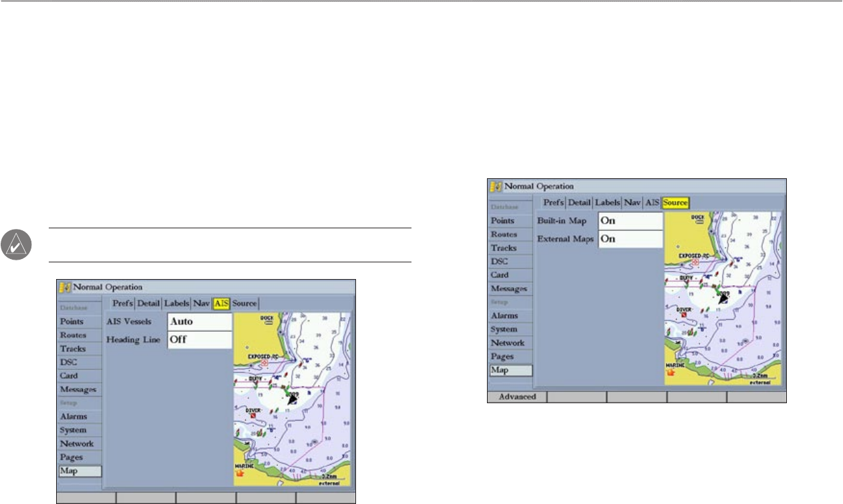Open Tracks in Source screen sidebar
This screenshot has height=504, width=843.
(x=510, y=248)
